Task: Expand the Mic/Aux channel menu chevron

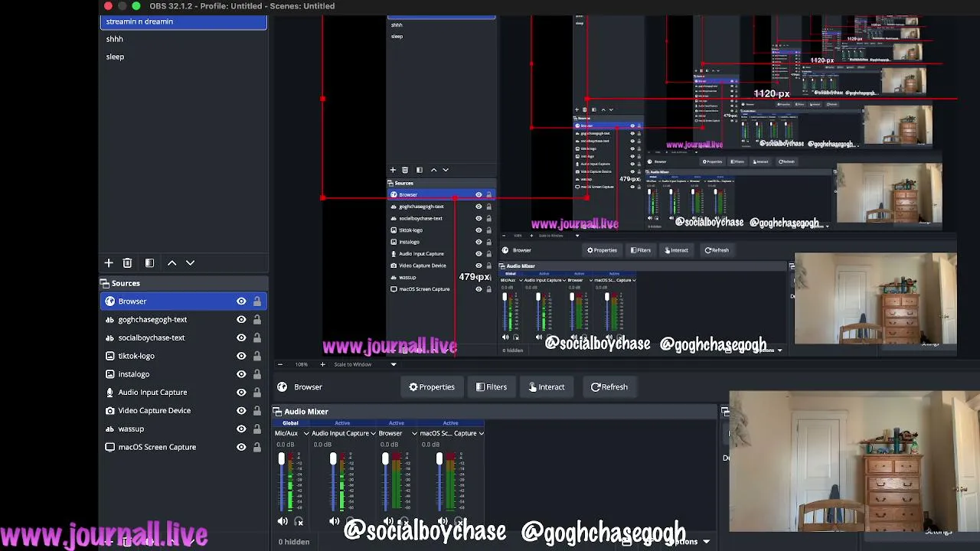Action: pyautogui.click(x=305, y=433)
